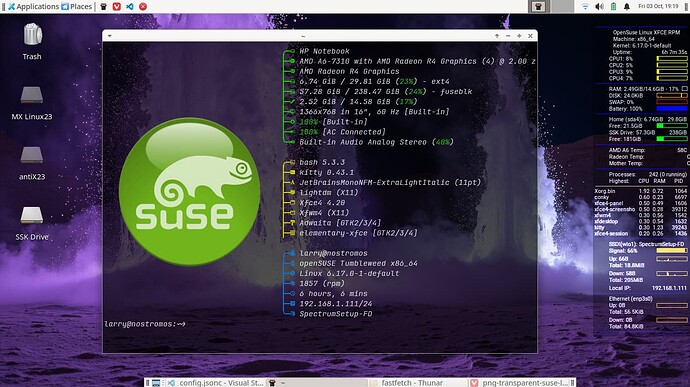
Task: Click the terminal window shade (up arrow) button
Action: click(x=497, y=36)
